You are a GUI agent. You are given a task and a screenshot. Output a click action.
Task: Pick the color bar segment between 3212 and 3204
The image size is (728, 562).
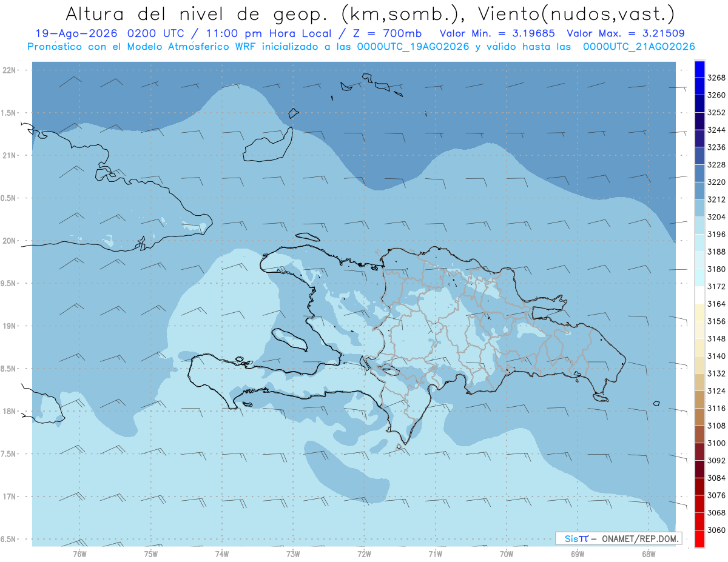[x=699, y=208]
